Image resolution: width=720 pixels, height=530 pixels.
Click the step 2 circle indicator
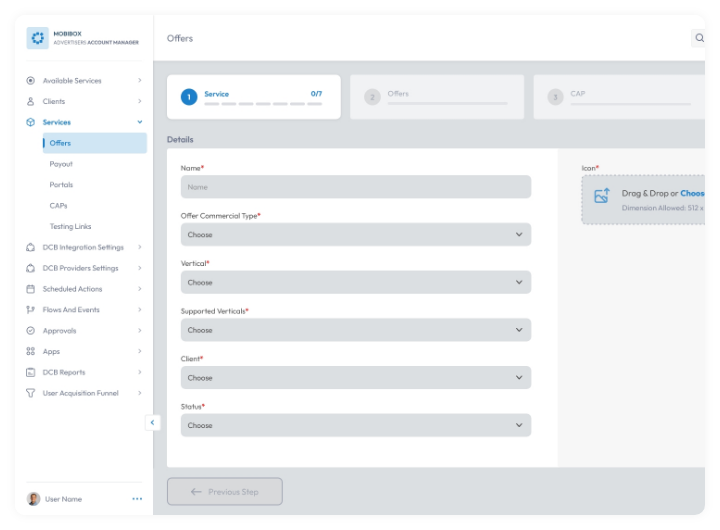tap(372, 97)
